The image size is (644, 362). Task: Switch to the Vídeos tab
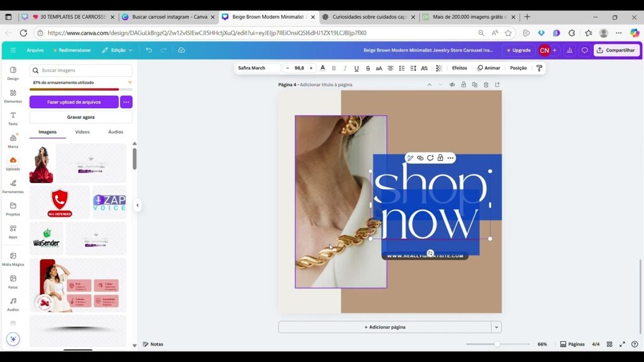[x=82, y=132]
